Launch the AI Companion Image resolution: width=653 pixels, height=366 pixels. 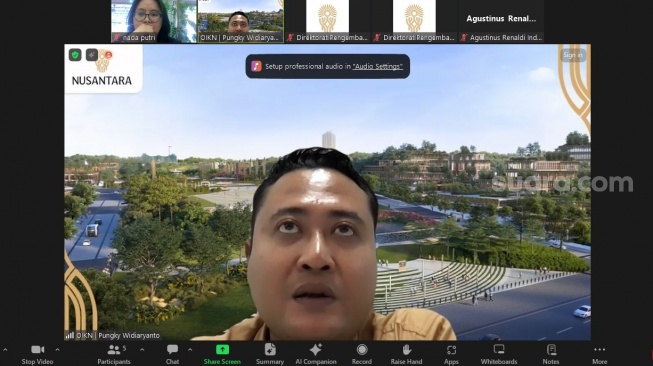[x=316, y=354]
